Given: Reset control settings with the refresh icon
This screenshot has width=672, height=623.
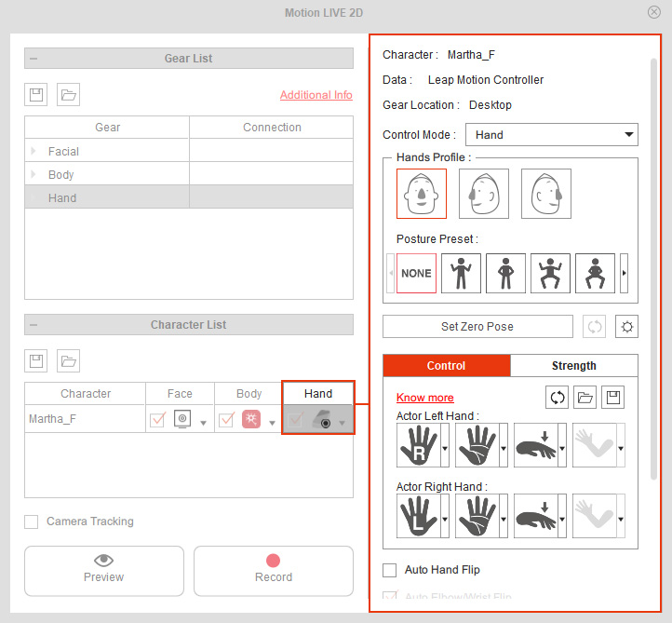Looking at the screenshot, I should pos(558,398).
